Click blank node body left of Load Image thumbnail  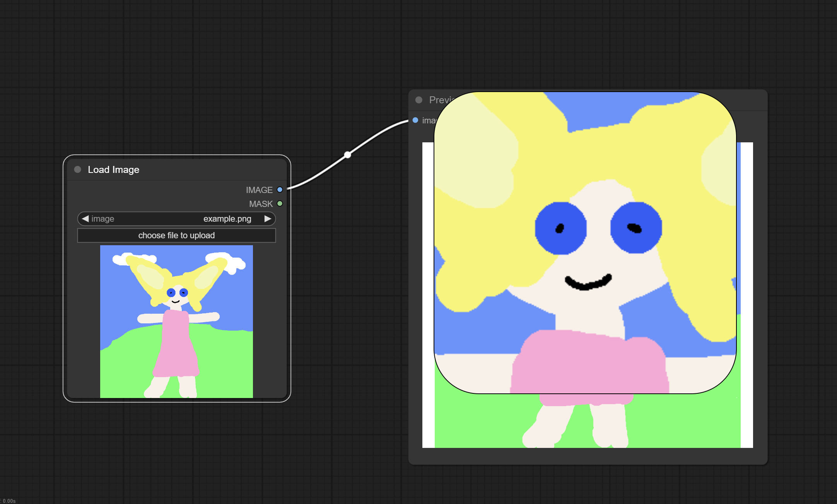tap(83, 321)
